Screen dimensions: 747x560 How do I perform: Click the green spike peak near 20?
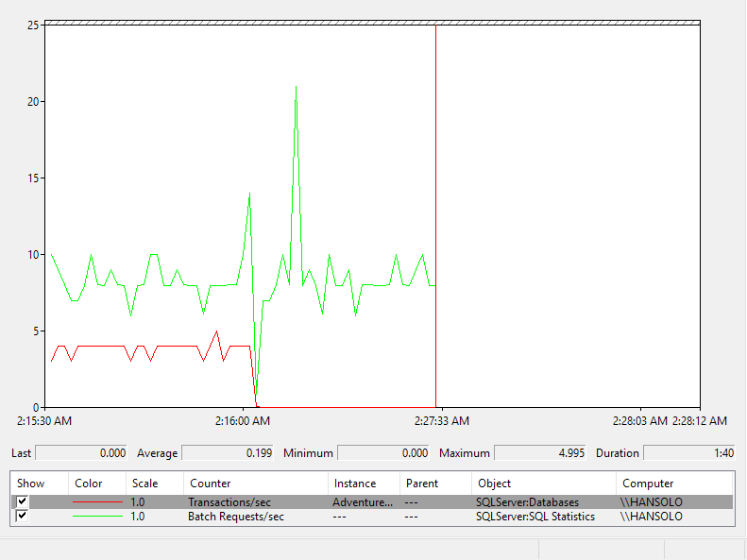click(296, 88)
